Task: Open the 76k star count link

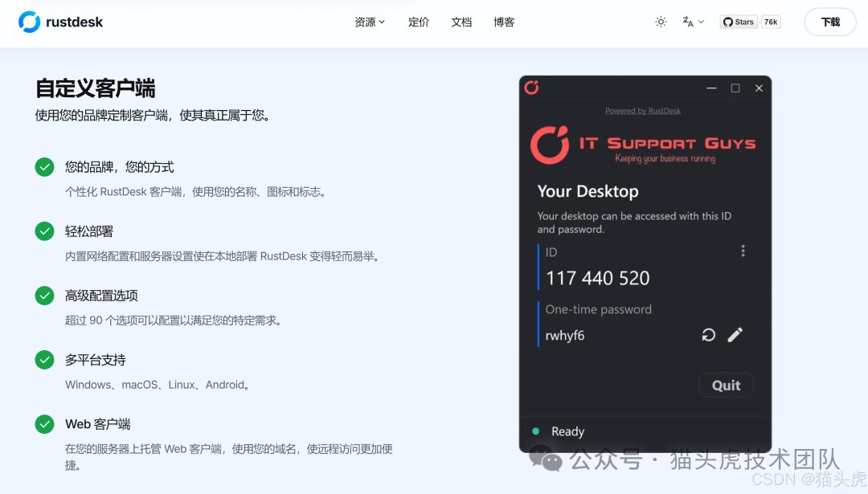Action: point(771,22)
